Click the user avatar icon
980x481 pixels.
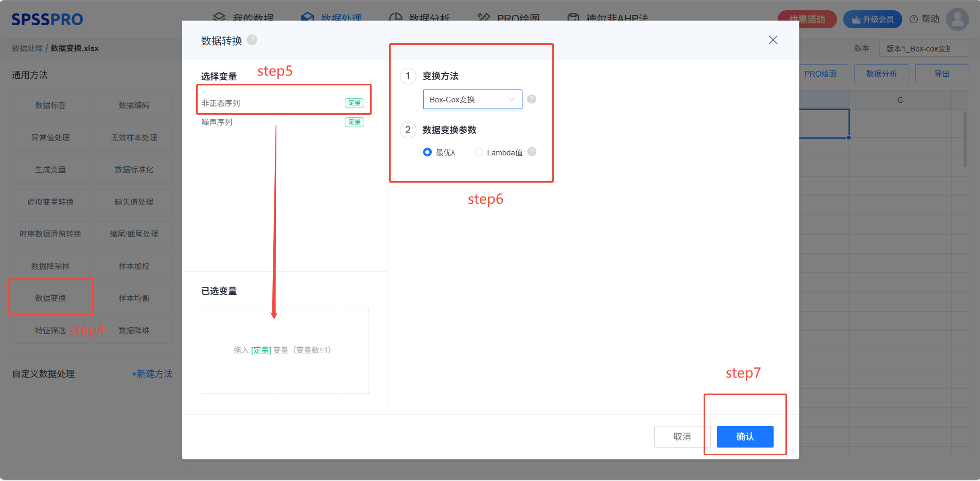[957, 19]
